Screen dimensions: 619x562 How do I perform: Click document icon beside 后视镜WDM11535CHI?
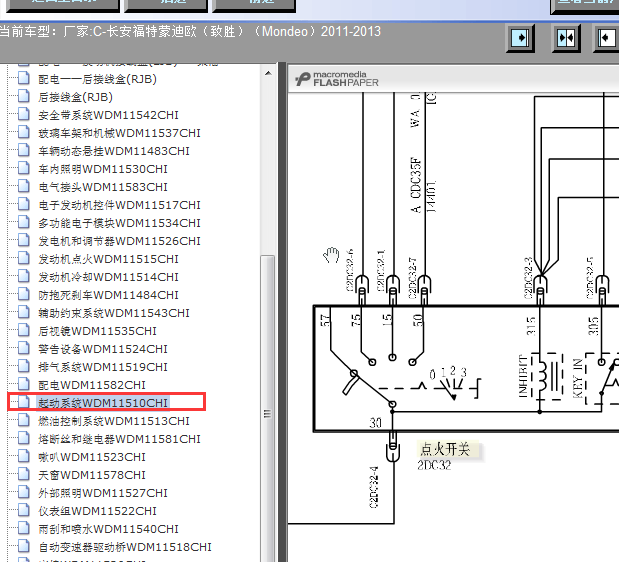click(24, 330)
